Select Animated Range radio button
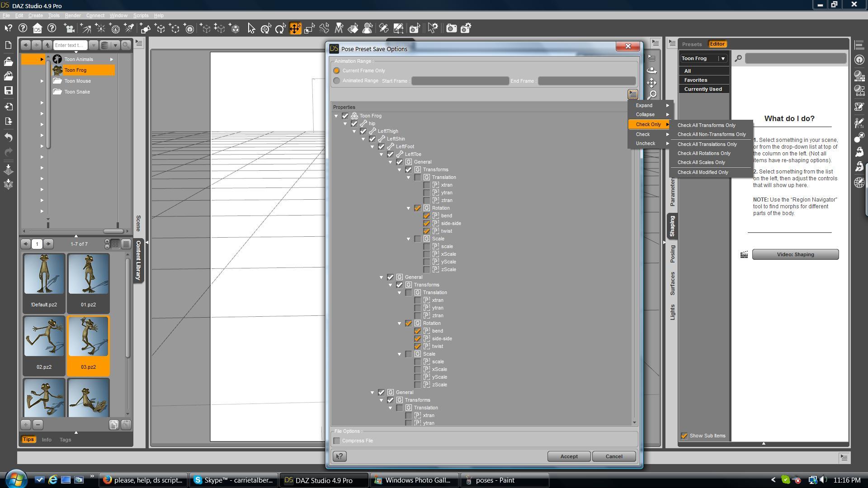868x488 pixels. pyautogui.click(x=336, y=81)
